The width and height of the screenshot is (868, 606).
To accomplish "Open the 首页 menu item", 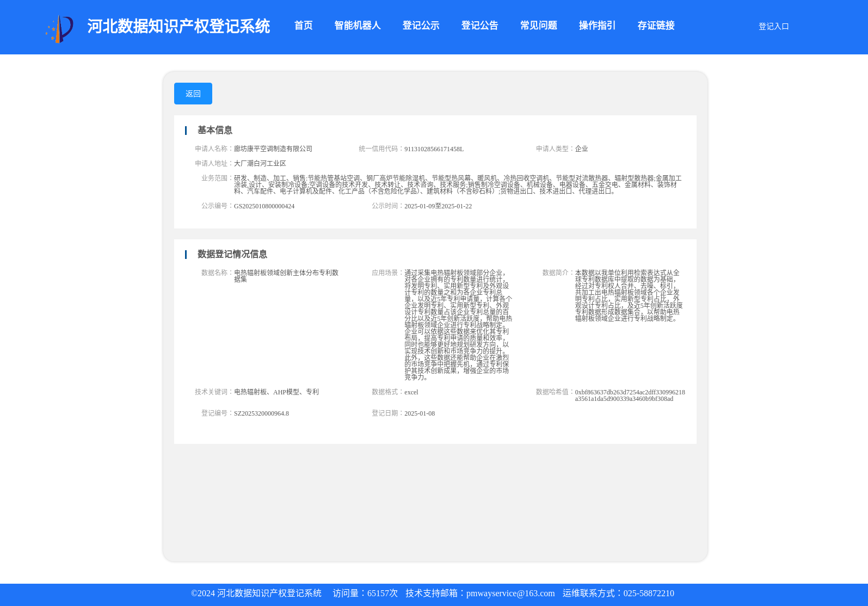I will pos(303,26).
